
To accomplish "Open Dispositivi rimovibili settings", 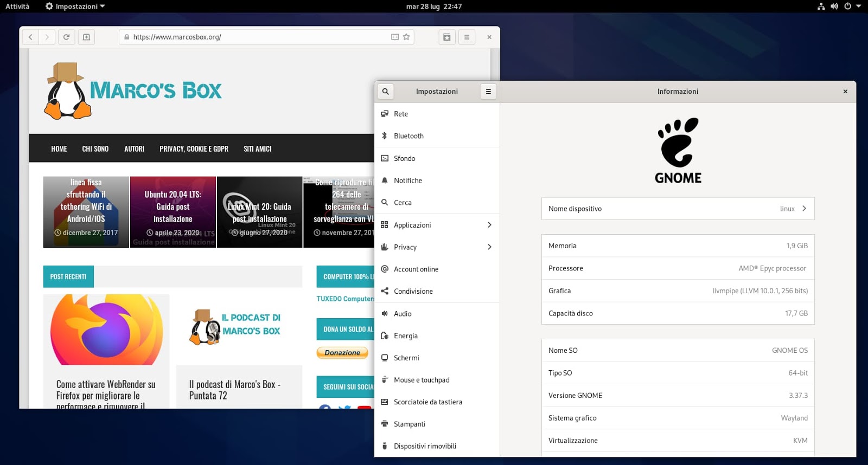I will click(437, 446).
